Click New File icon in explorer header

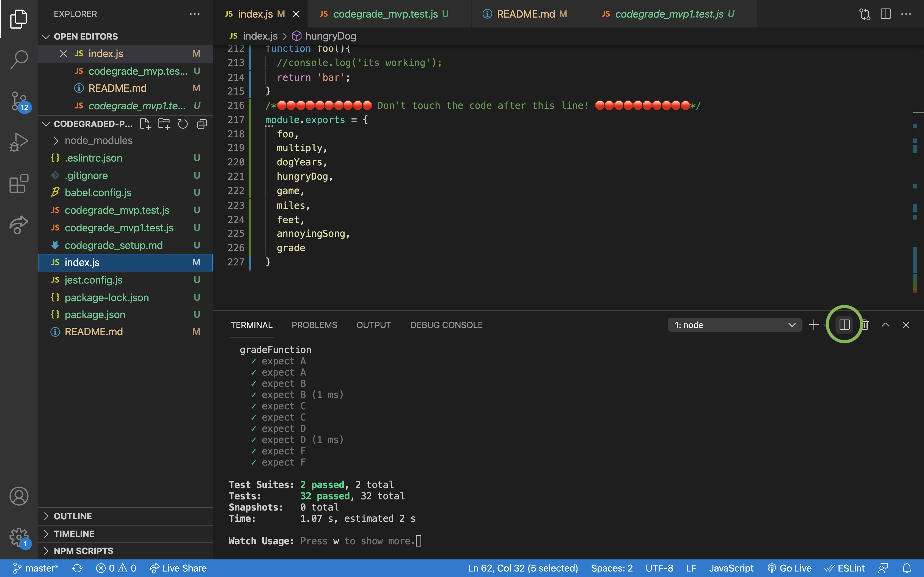point(145,124)
